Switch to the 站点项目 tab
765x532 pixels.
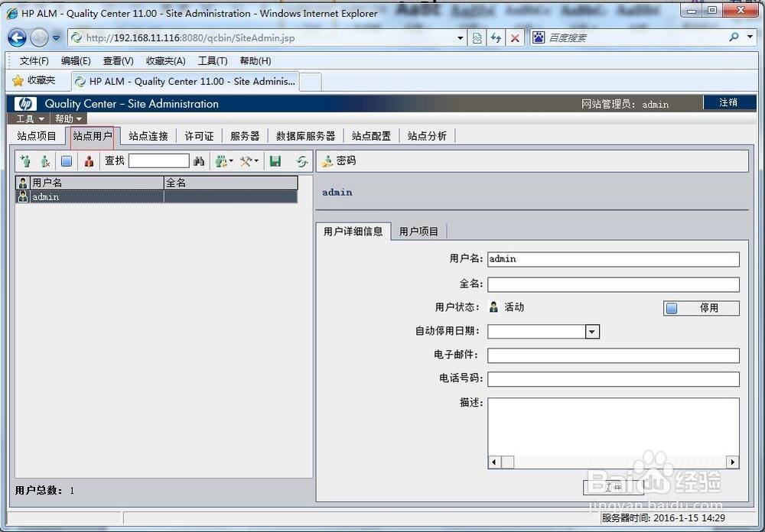[37, 136]
